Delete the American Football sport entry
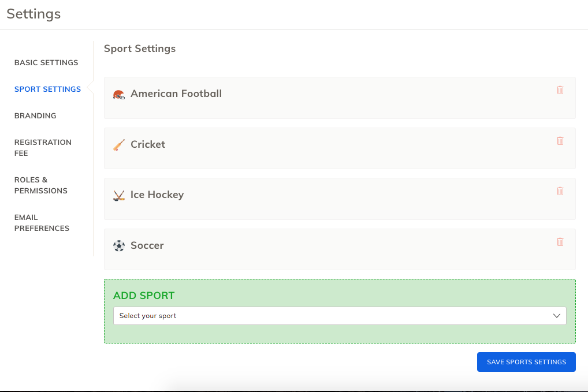This screenshot has height=392, width=588. point(560,90)
